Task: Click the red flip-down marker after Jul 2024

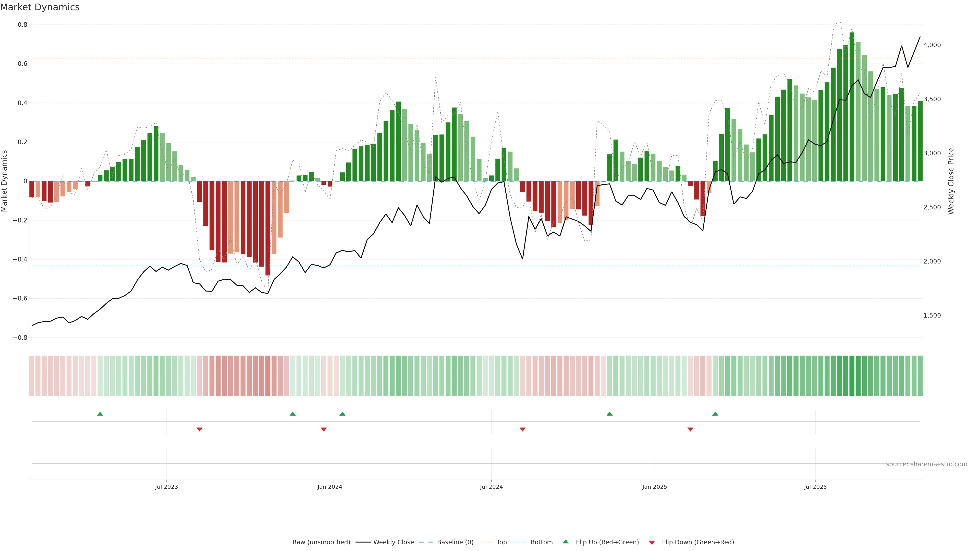Action: coord(522,429)
